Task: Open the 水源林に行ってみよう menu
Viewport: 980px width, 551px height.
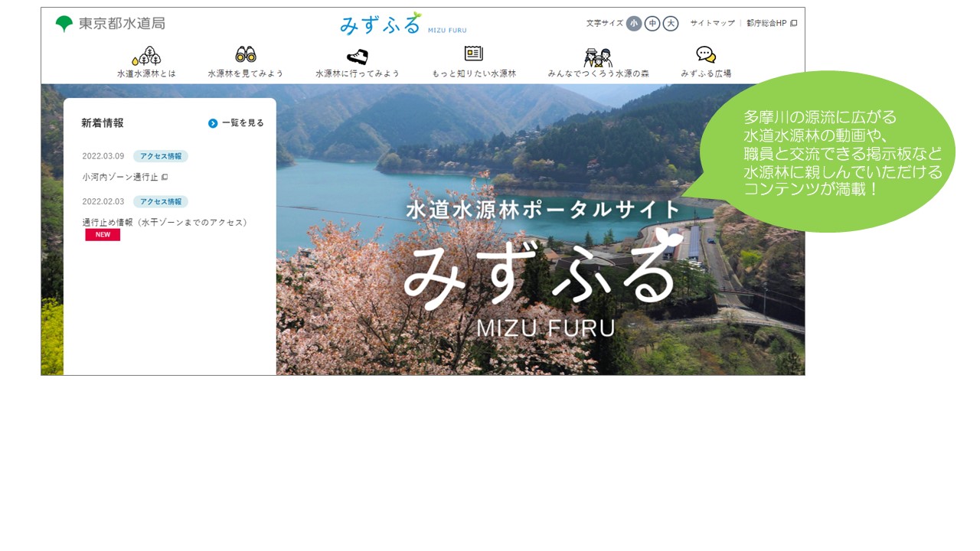Action: tap(358, 73)
